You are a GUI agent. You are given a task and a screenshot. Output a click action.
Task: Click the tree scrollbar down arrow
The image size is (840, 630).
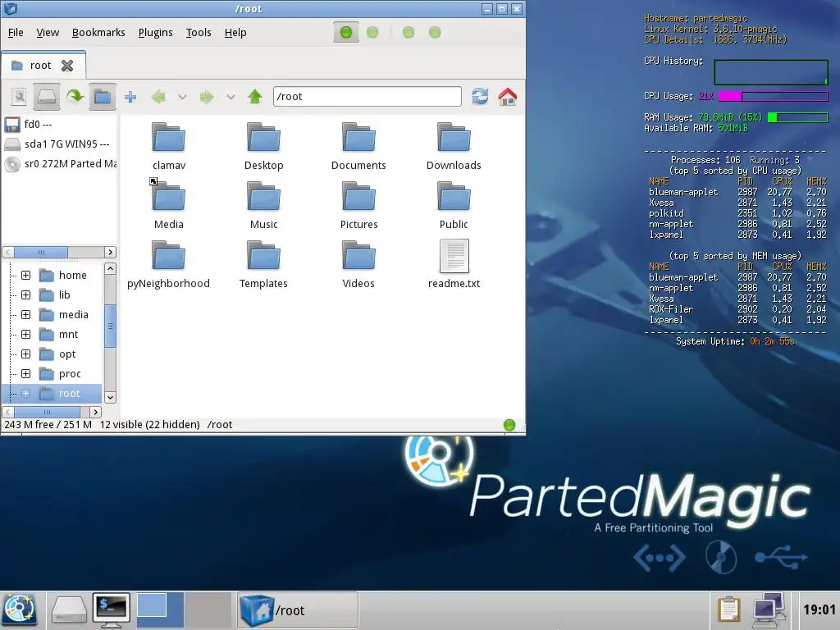[x=111, y=397]
